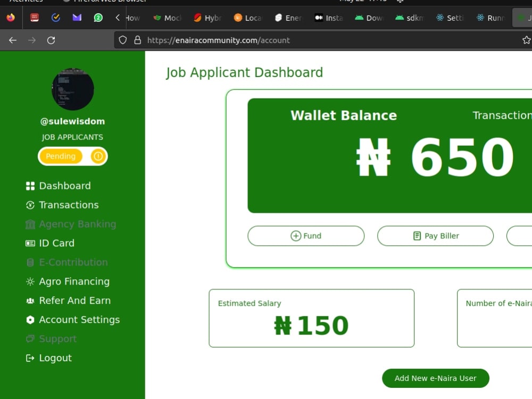This screenshot has height=399, width=532.
Task: Open the pinned red app tab
Action: pos(34,18)
